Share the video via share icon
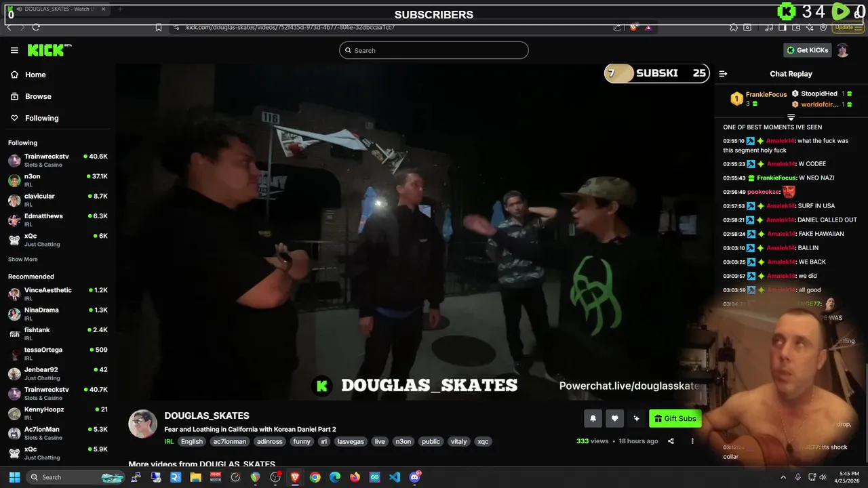 (x=671, y=441)
